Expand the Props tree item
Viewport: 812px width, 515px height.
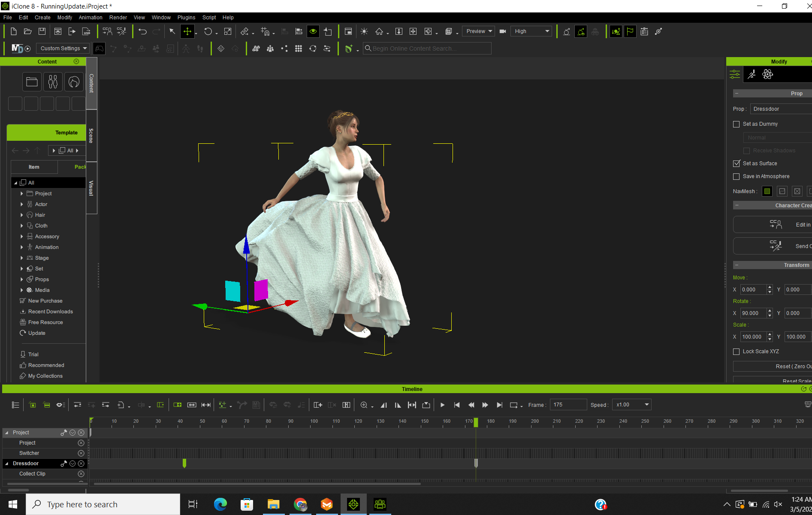(22, 279)
